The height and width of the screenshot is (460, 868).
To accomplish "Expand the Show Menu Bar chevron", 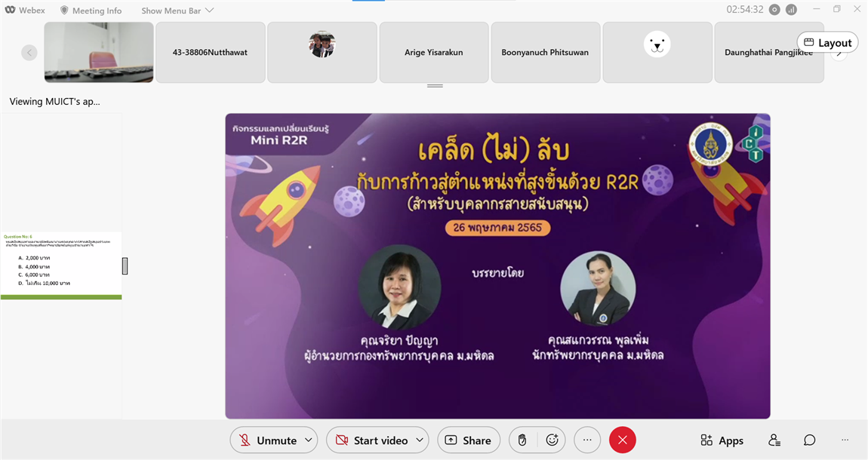I will tap(209, 11).
